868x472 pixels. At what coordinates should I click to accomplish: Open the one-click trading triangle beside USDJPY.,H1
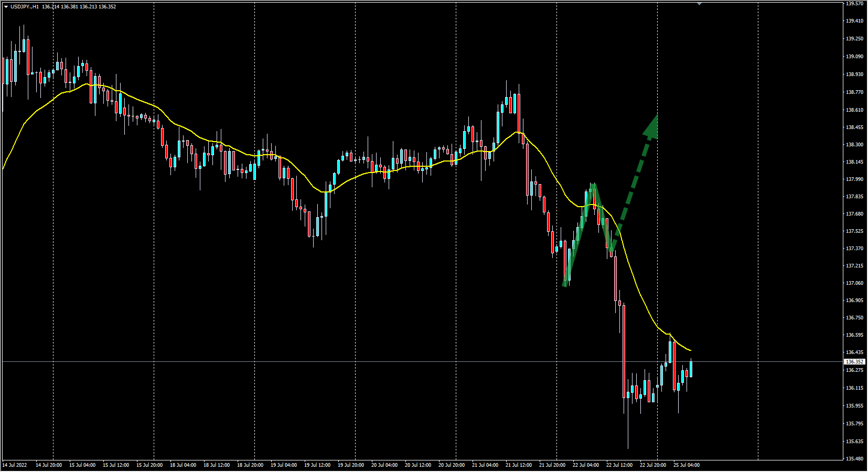pos(6,7)
